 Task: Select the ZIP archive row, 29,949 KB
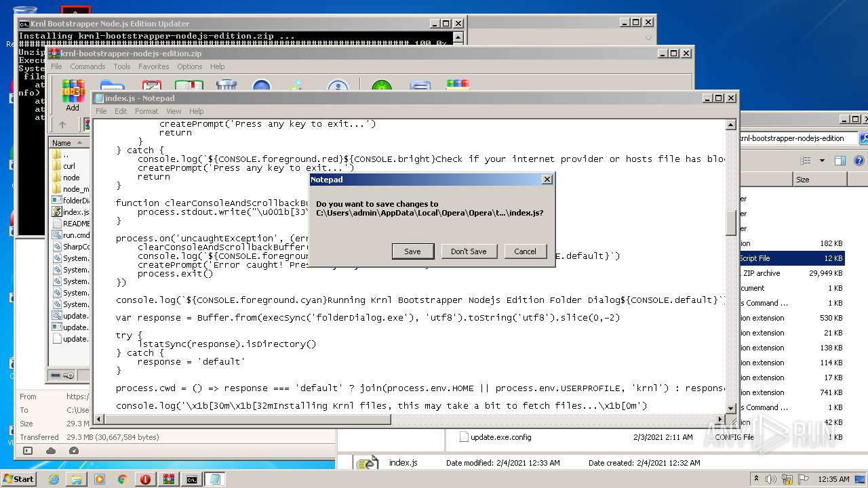click(x=793, y=273)
